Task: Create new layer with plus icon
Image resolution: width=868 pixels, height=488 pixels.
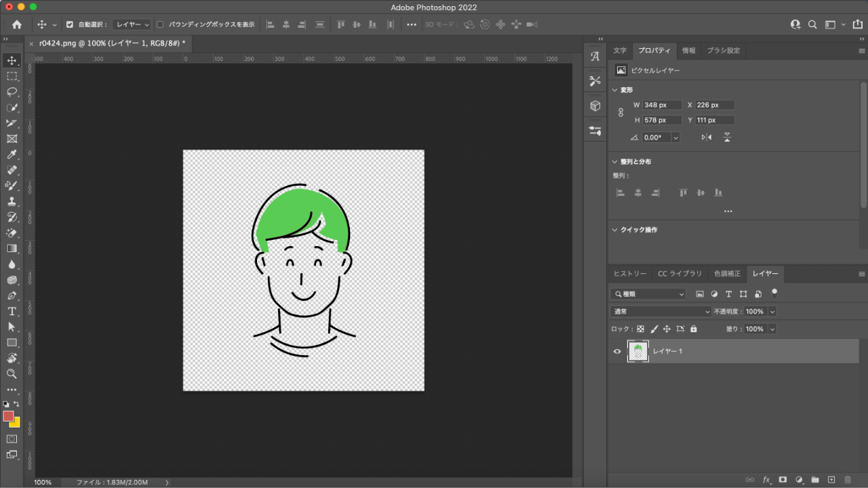Action: [831, 480]
